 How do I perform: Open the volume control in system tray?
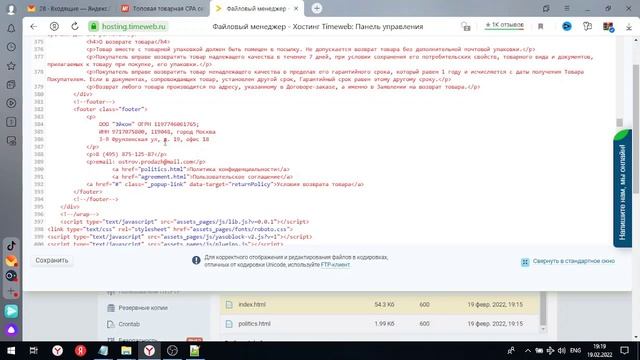click(x=562, y=351)
